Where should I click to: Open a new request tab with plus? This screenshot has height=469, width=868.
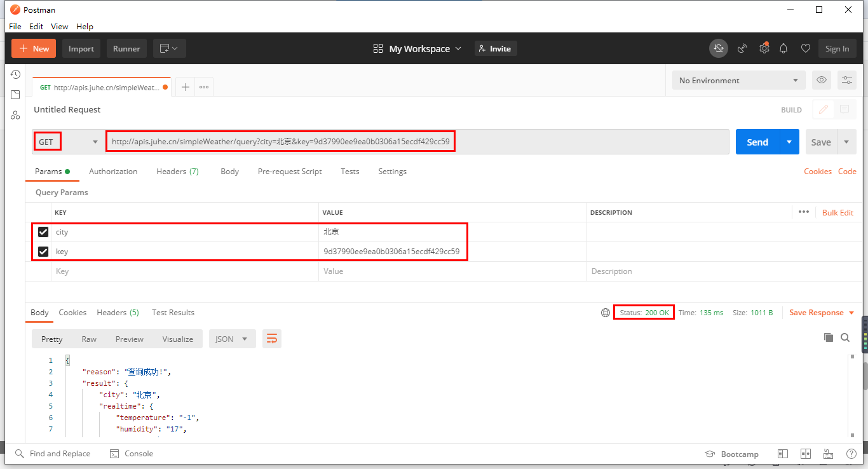[186, 87]
